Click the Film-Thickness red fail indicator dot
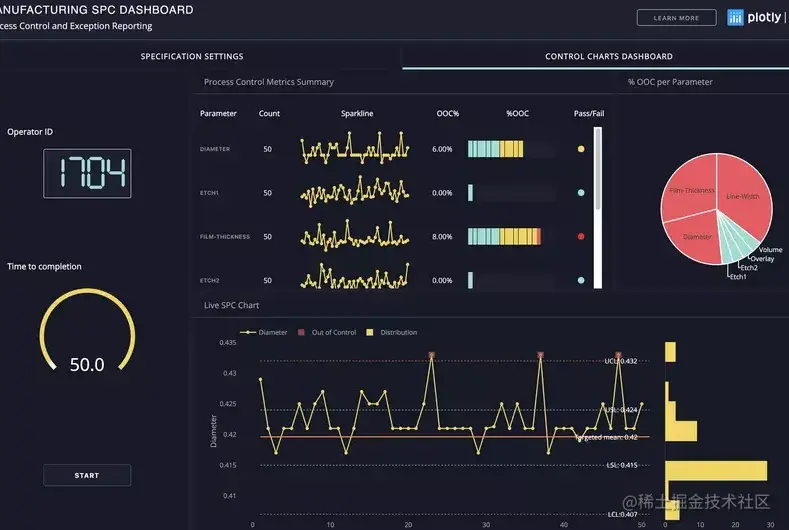789x530 pixels. click(x=581, y=237)
